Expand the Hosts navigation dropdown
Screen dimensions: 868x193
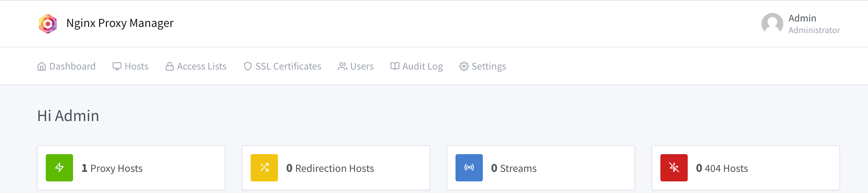point(131,66)
